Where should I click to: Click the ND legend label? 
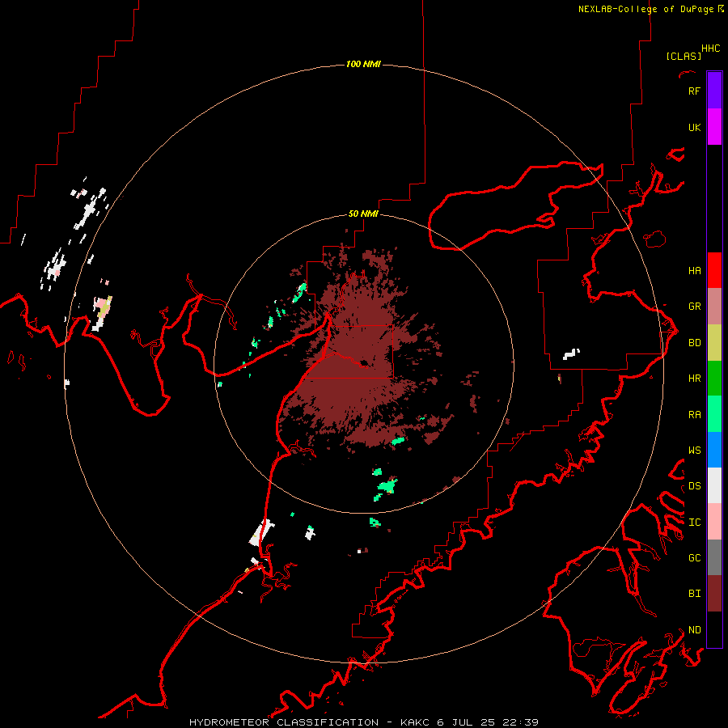(694, 629)
